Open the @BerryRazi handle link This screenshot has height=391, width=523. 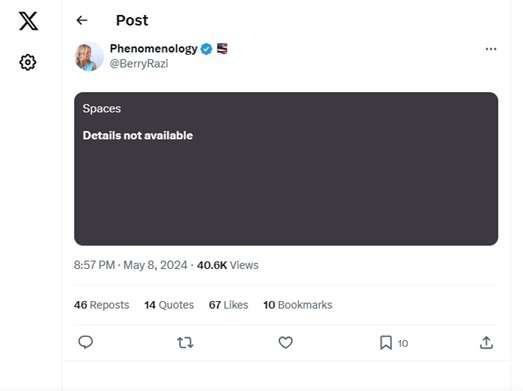click(139, 63)
